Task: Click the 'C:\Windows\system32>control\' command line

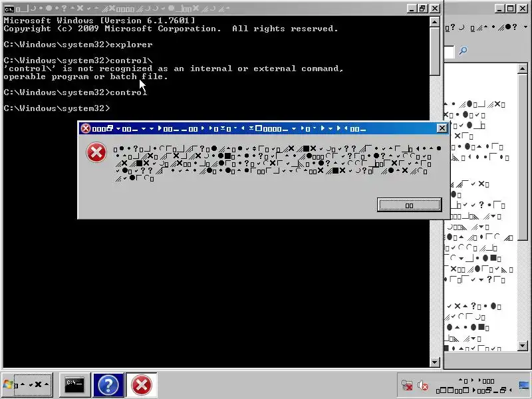Action: pyautogui.click(x=78, y=61)
